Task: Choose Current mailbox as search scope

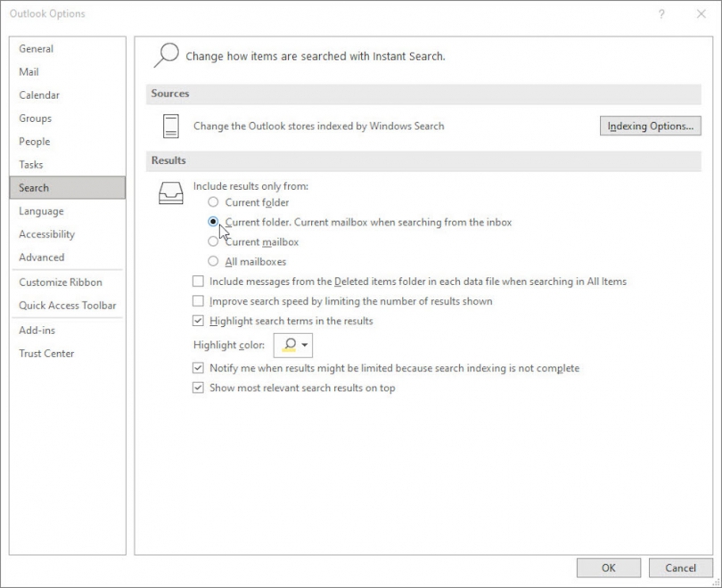Action: [212, 241]
